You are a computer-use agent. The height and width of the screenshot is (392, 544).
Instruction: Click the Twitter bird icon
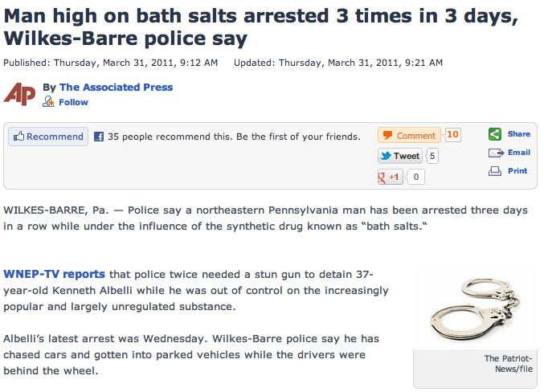click(386, 156)
